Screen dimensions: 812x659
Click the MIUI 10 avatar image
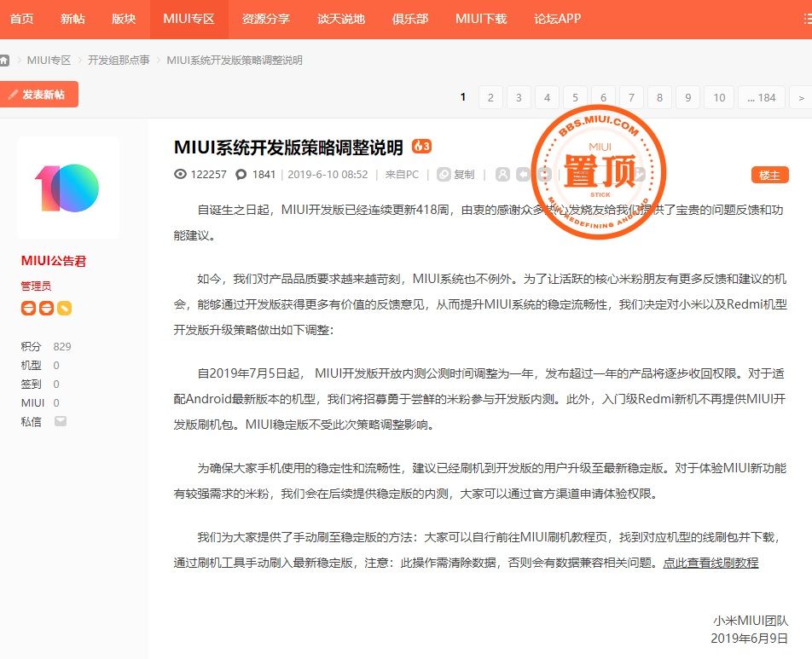pyautogui.click(x=68, y=188)
